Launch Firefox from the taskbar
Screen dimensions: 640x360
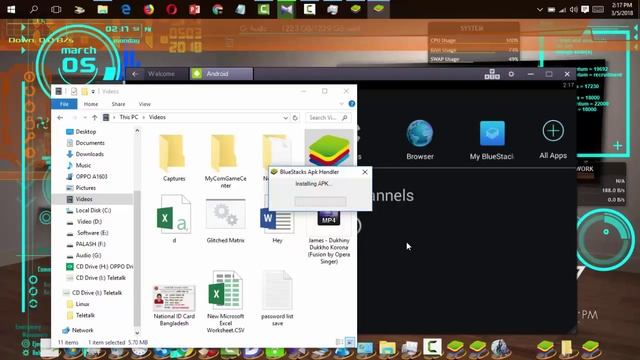click(149, 9)
